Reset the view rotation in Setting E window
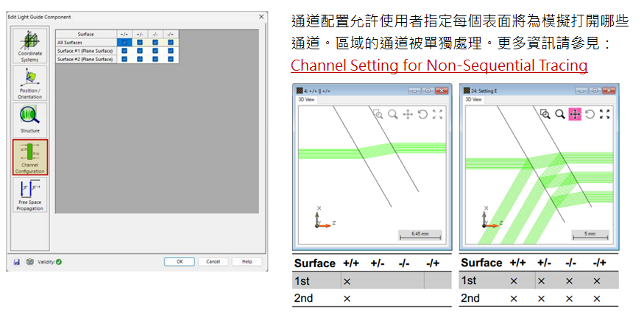644x315 pixels. (590, 114)
